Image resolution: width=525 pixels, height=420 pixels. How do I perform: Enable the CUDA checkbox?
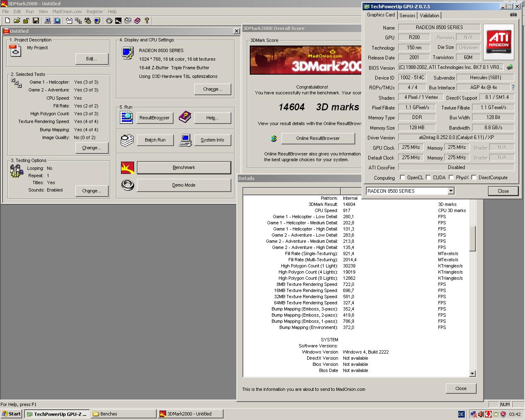tap(428, 178)
